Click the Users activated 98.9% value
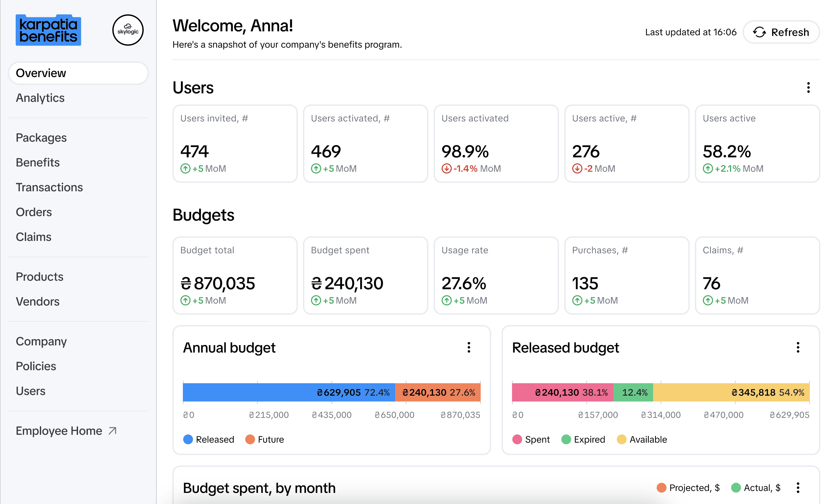The image size is (834, 504). (465, 151)
